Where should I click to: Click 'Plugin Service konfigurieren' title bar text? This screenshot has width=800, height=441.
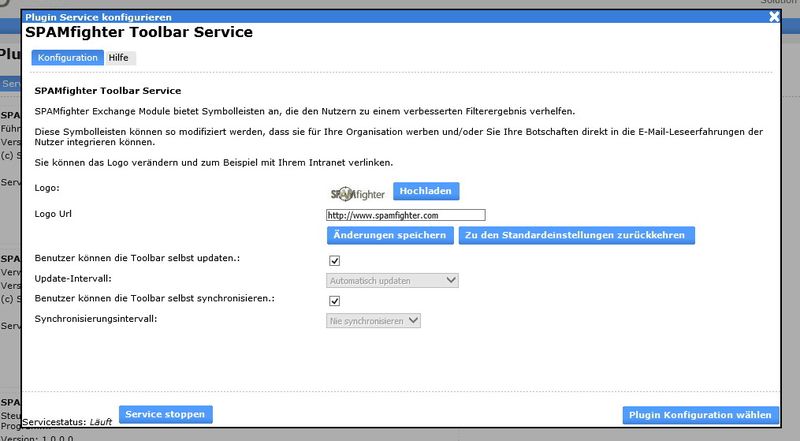[x=98, y=17]
